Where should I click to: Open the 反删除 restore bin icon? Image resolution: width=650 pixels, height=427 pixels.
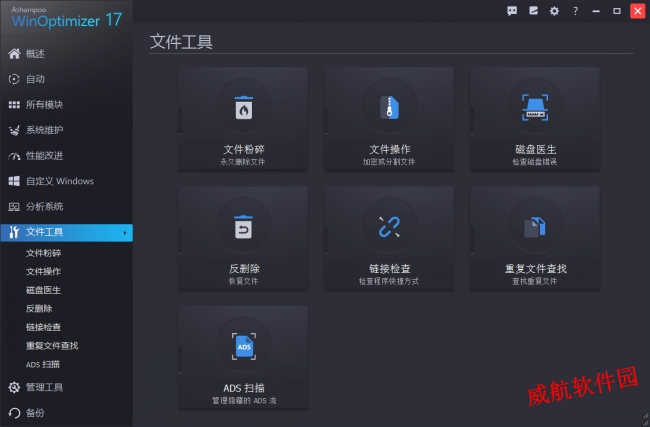click(x=243, y=226)
